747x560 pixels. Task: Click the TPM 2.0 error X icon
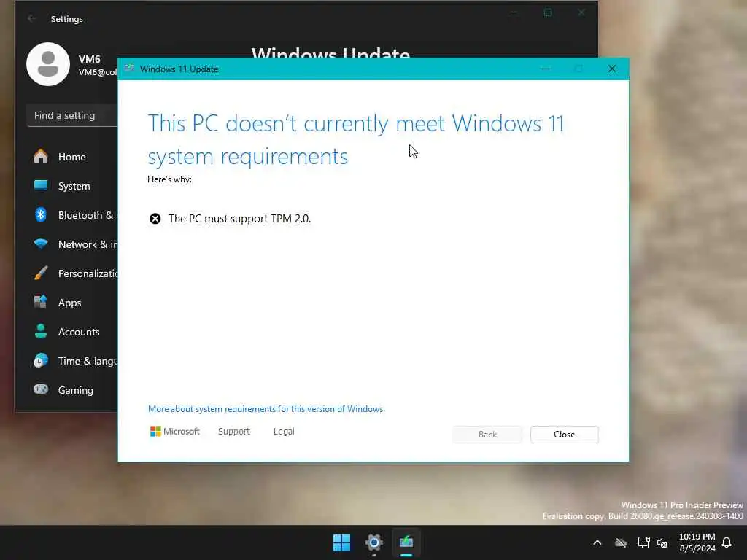click(155, 219)
